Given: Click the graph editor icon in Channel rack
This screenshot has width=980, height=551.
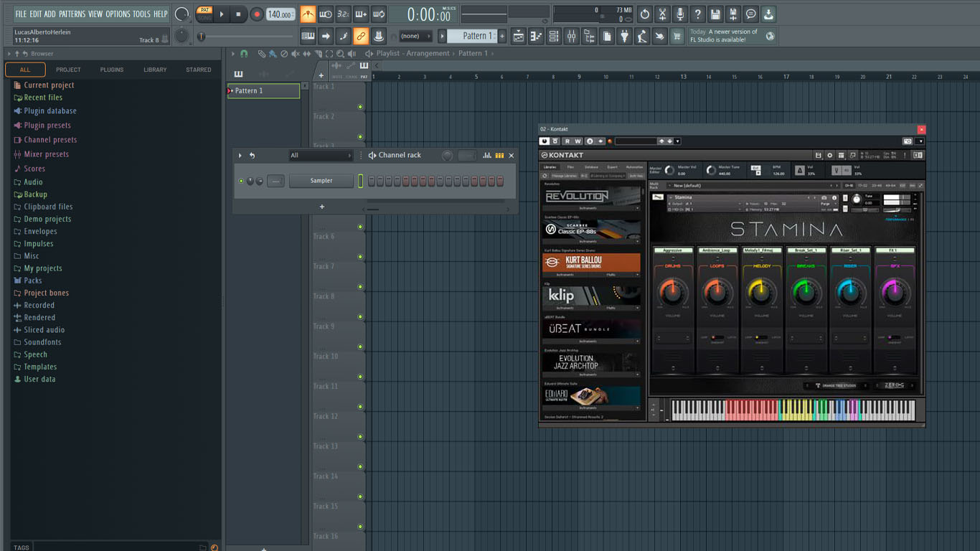Looking at the screenshot, I should 487,155.
